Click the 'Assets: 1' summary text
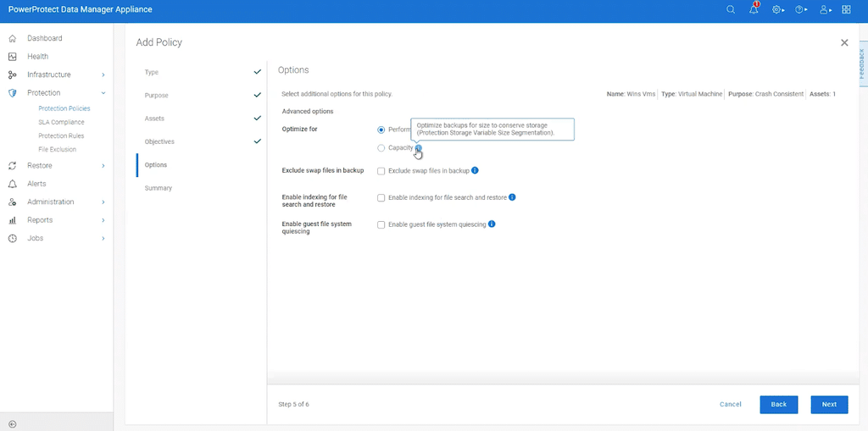 [822, 94]
